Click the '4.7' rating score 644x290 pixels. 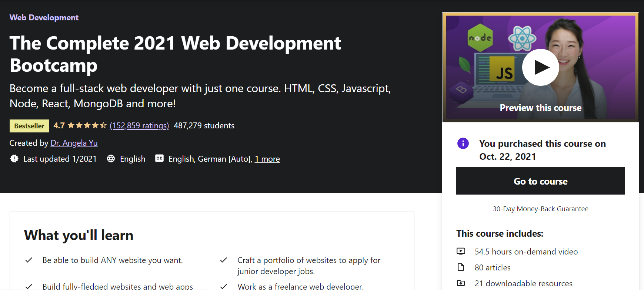tap(59, 125)
